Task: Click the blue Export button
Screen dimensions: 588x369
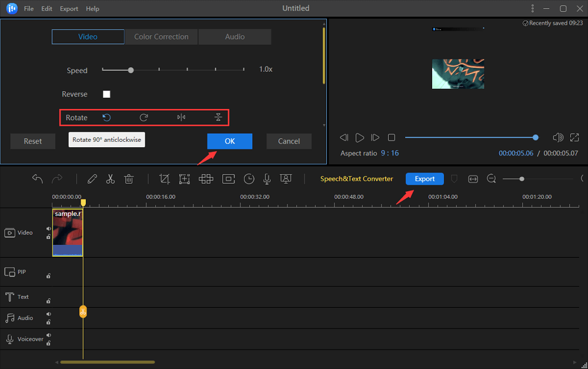Action: click(425, 179)
